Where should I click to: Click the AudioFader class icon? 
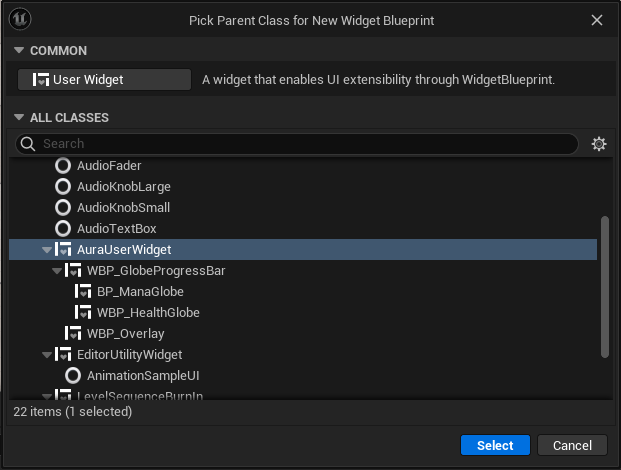tap(63, 166)
